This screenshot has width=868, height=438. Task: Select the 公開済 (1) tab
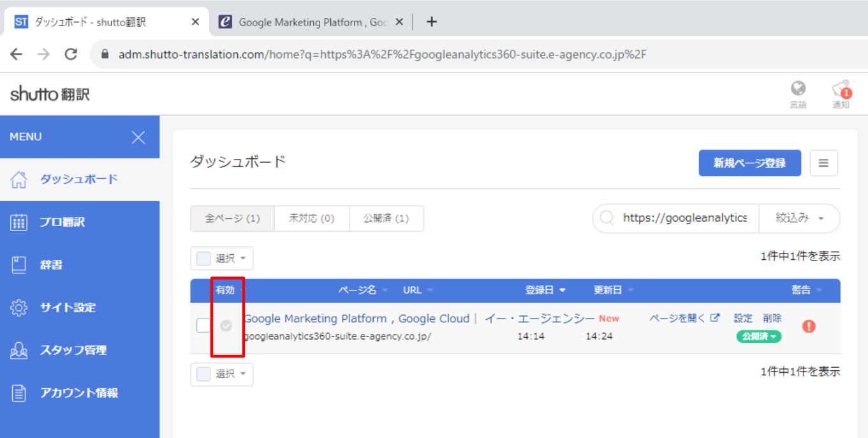[386, 218]
